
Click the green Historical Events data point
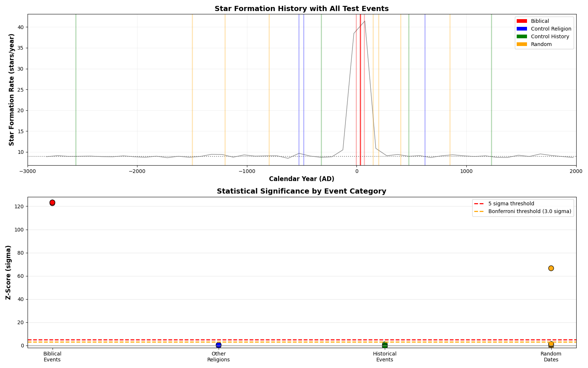[385, 345]
